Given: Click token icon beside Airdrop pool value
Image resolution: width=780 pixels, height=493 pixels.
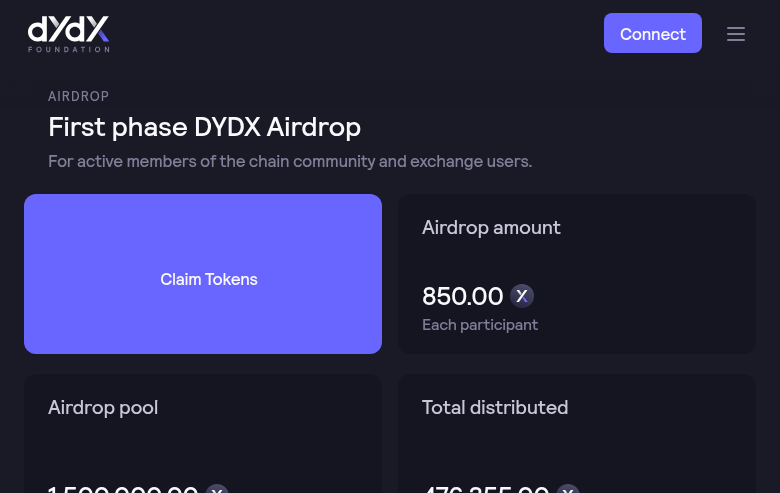Looking at the screenshot, I should pos(217,489).
